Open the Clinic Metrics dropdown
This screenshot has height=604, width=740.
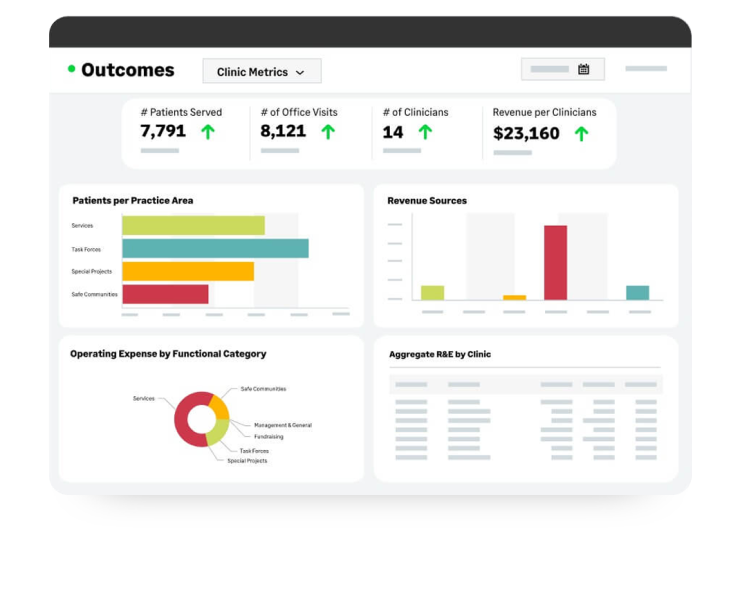[x=261, y=72]
